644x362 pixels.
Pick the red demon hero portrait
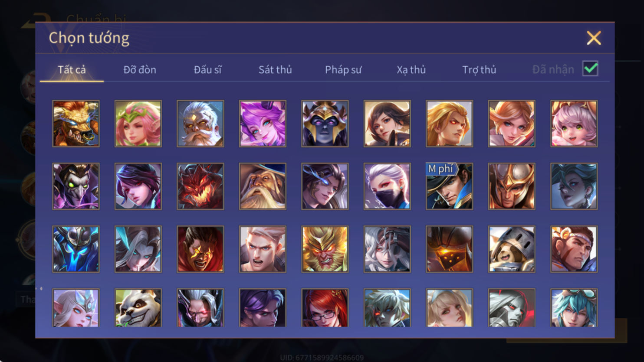tap(200, 186)
